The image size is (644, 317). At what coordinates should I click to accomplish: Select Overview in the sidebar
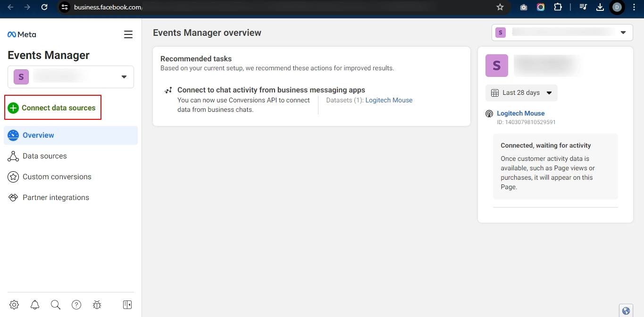71,135
